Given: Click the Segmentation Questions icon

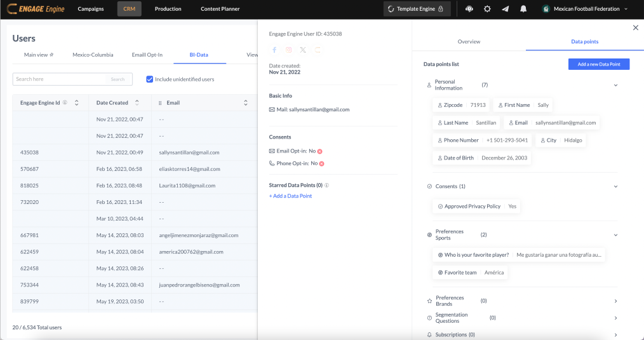Looking at the screenshot, I should coord(429,318).
